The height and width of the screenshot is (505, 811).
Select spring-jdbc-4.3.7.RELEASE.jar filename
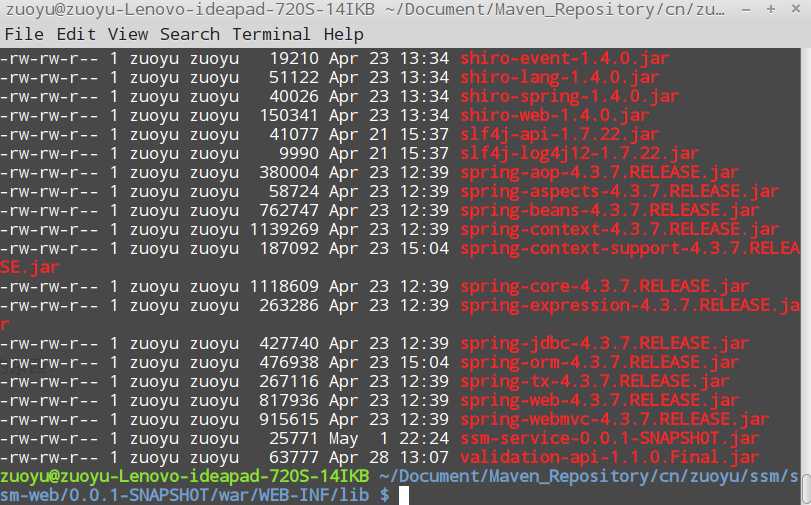coord(605,344)
